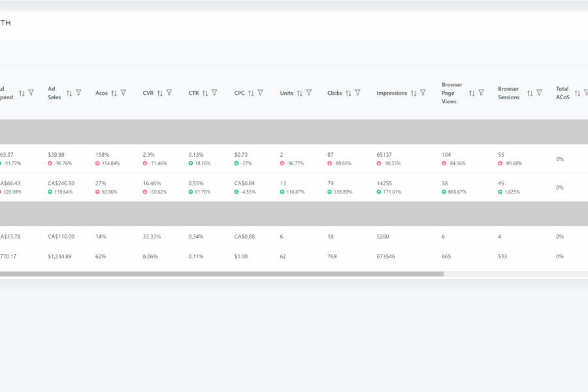Click the Browser Page Views header label
Image resolution: width=588 pixels, height=392 pixels.
click(x=452, y=93)
